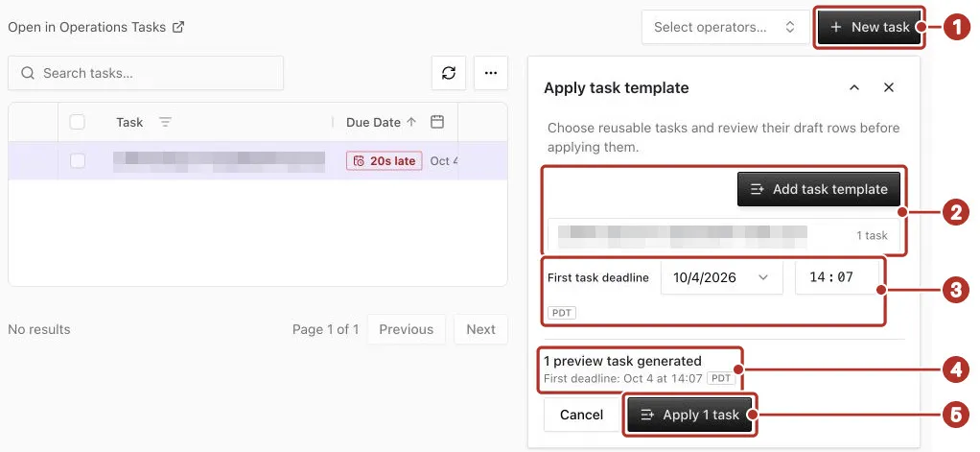Click the Add task template button

[819, 189]
